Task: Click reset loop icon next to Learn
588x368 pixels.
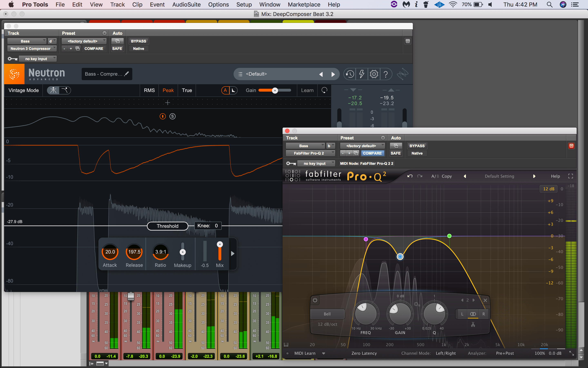Action: 324,90
